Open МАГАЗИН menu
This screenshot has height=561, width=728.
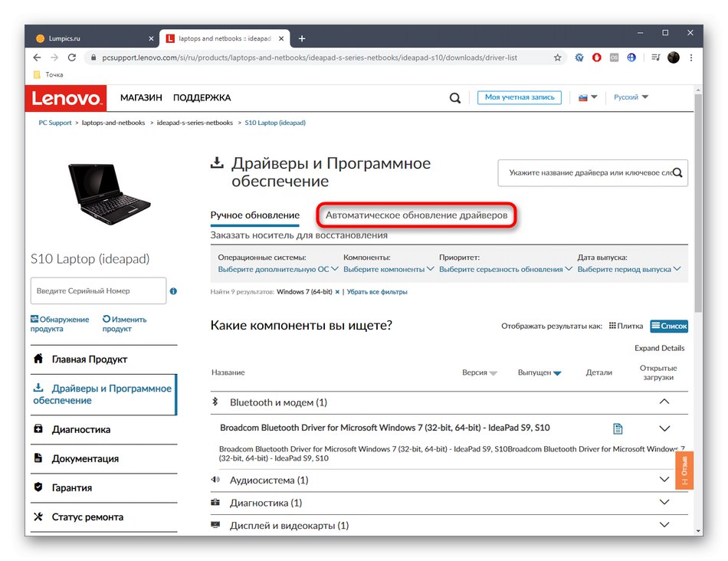(141, 98)
